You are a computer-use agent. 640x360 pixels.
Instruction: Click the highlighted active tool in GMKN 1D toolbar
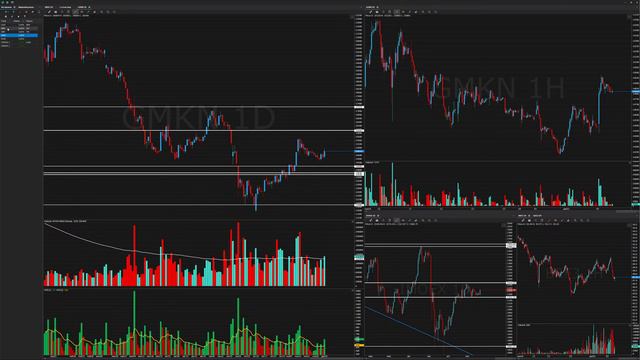76,12
